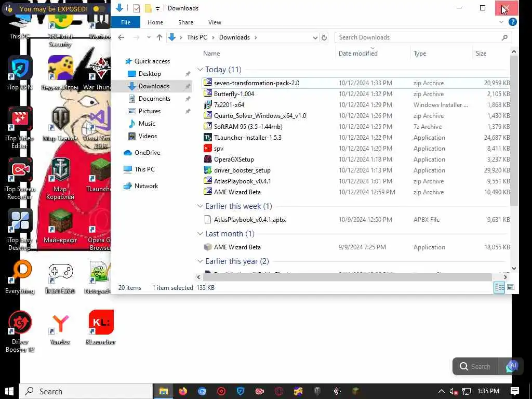The width and height of the screenshot is (532, 399).
Task: Click the pin next to Documents
Action: [x=188, y=99]
